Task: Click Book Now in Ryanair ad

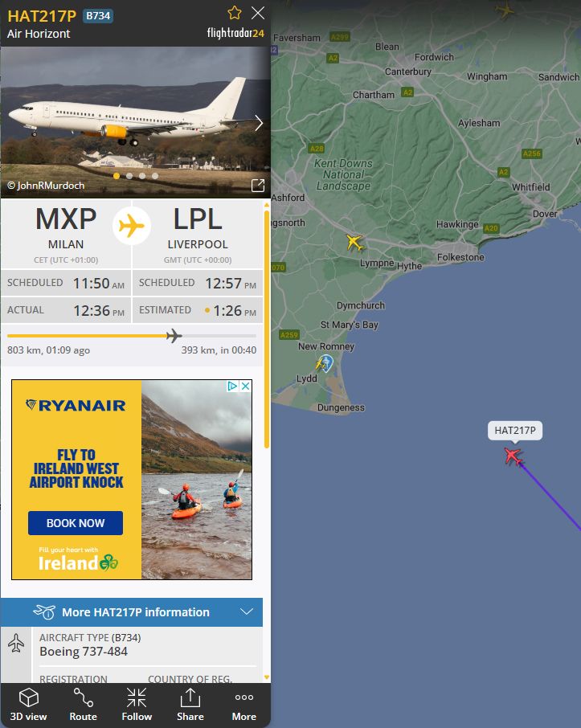Action: point(76,523)
